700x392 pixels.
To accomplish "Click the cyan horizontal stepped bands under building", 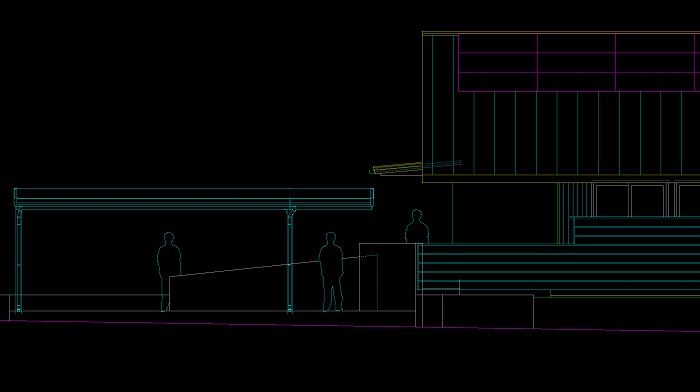I will coord(558,267).
